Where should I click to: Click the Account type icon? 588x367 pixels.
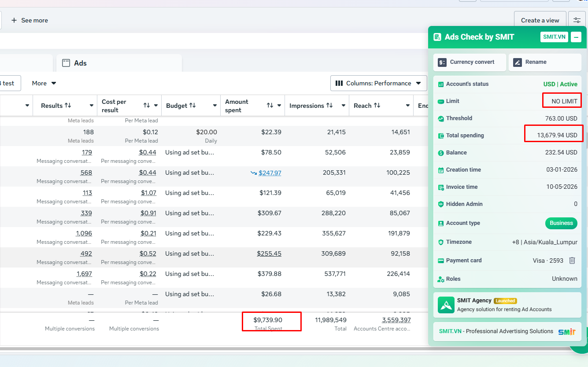441,223
